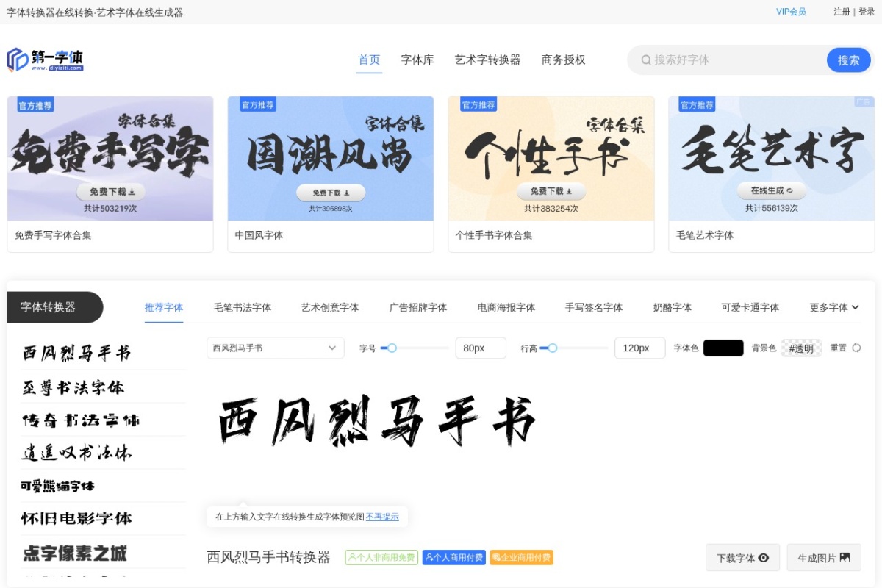This screenshot has width=882, height=588.
Task: Click the 行高 line height slider handle
Action: (x=552, y=348)
